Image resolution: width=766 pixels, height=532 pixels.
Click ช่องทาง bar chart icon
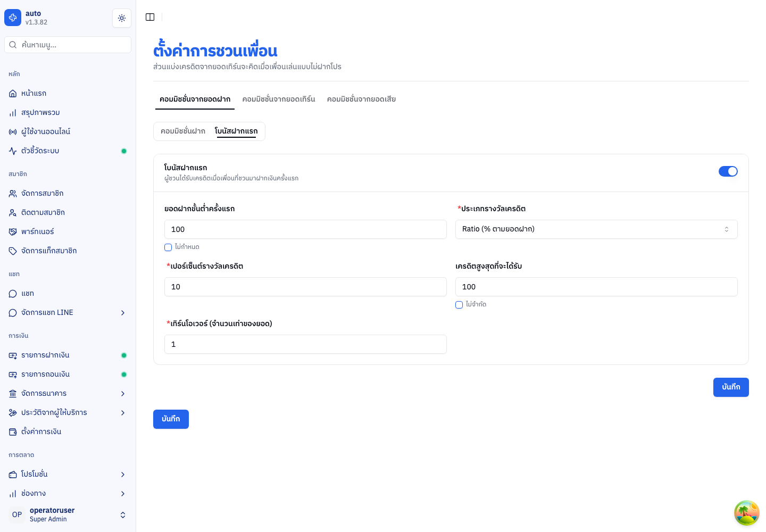point(13,494)
